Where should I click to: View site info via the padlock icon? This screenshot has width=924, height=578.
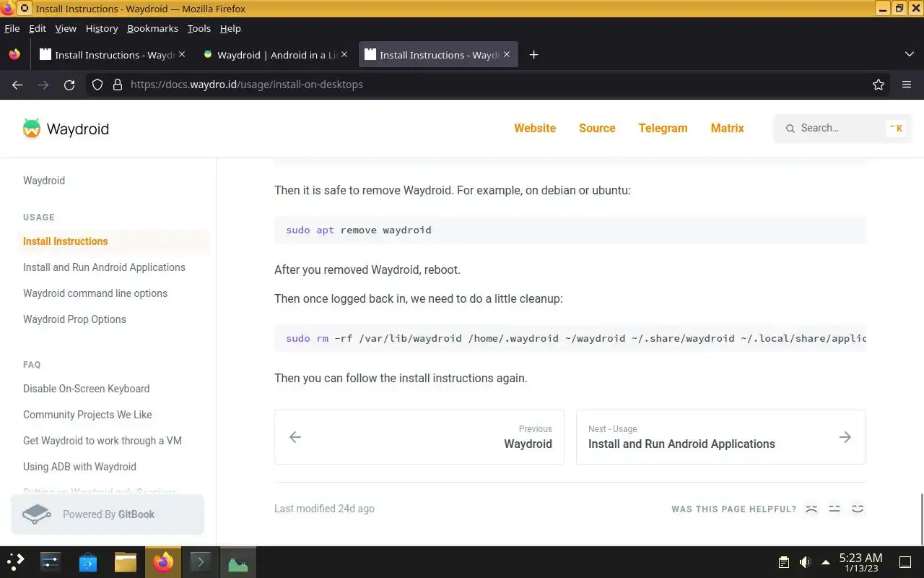pyautogui.click(x=118, y=85)
